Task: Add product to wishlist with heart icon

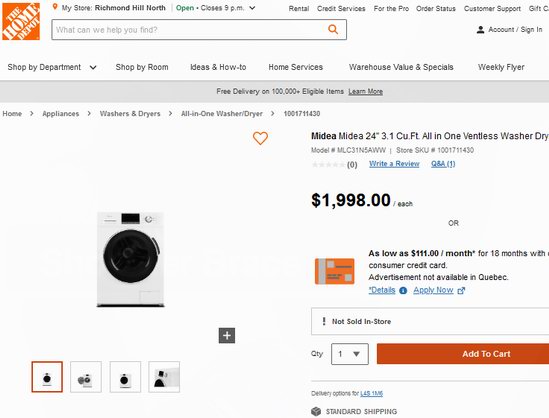Action: coord(260,138)
